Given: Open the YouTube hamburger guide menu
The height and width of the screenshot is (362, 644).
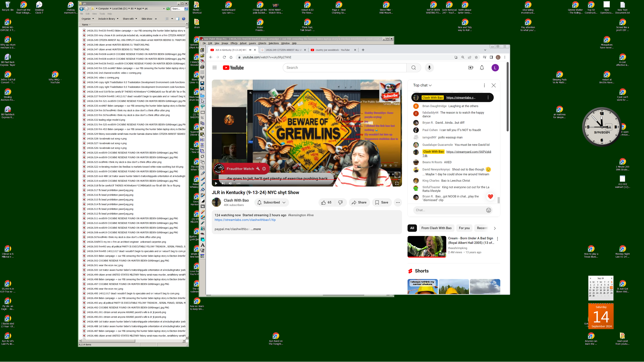Looking at the screenshot, I should 214,68.
